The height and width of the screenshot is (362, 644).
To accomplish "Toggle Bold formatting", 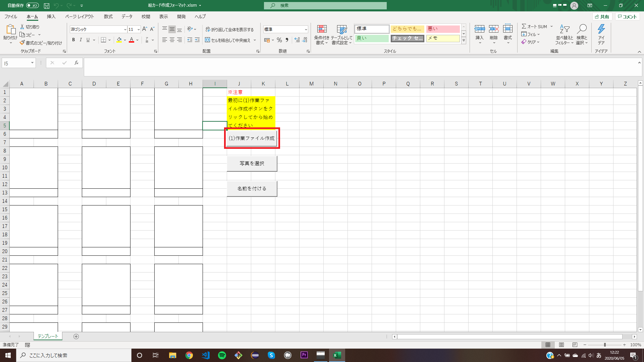I will point(73,40).
